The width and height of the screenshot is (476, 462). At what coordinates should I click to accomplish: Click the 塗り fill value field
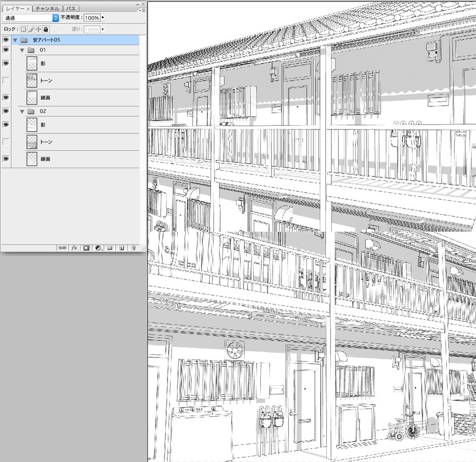(x=92, y=29)
